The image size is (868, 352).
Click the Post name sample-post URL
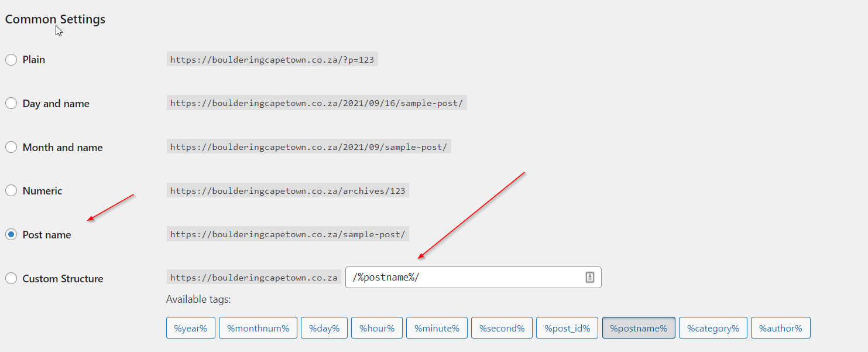click(x=287, y=234)
